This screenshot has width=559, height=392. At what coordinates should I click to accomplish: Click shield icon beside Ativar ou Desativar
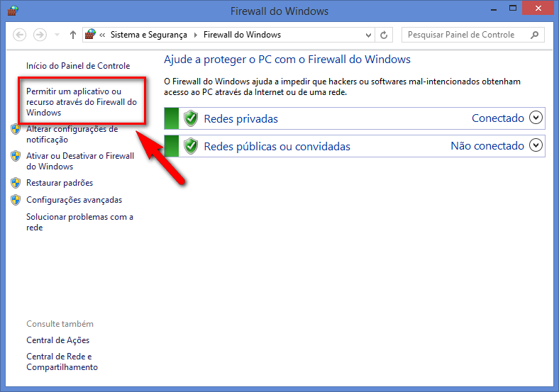[x=16, y=156]
